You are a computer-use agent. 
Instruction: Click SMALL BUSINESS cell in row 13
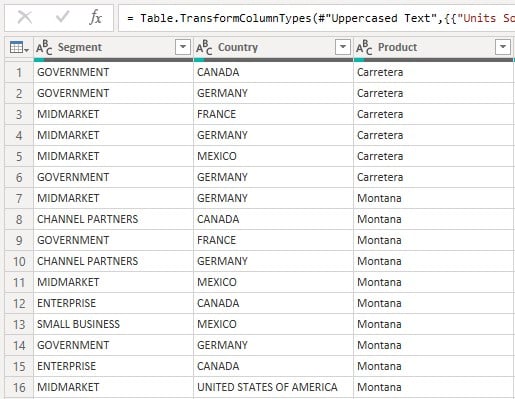click(x=113, y=324)
